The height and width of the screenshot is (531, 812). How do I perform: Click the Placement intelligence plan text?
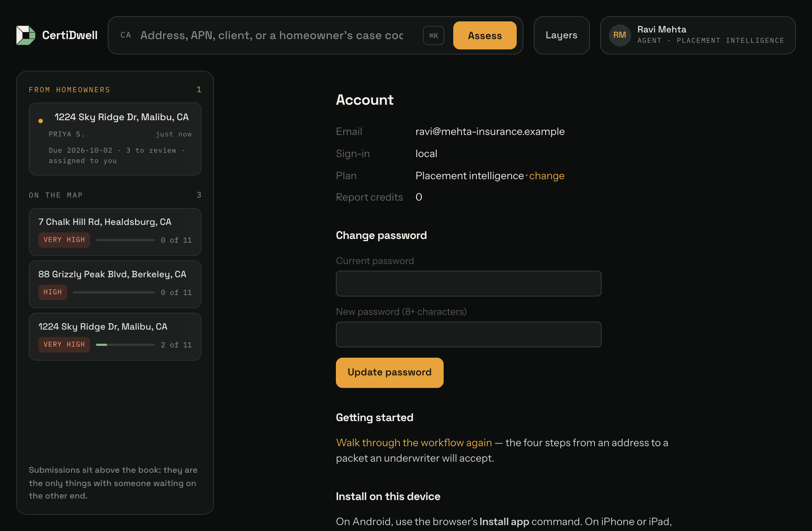click(x=469, y=176)
